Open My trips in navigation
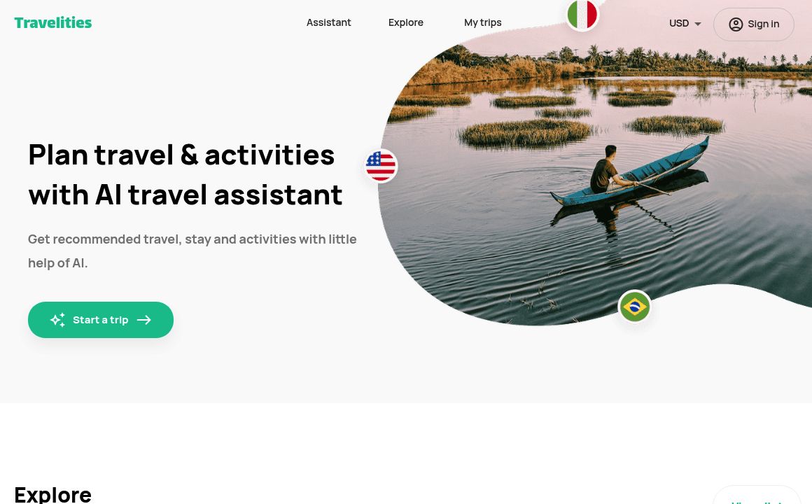The width and height of the screenshot is (812, 504). (482, 23)
